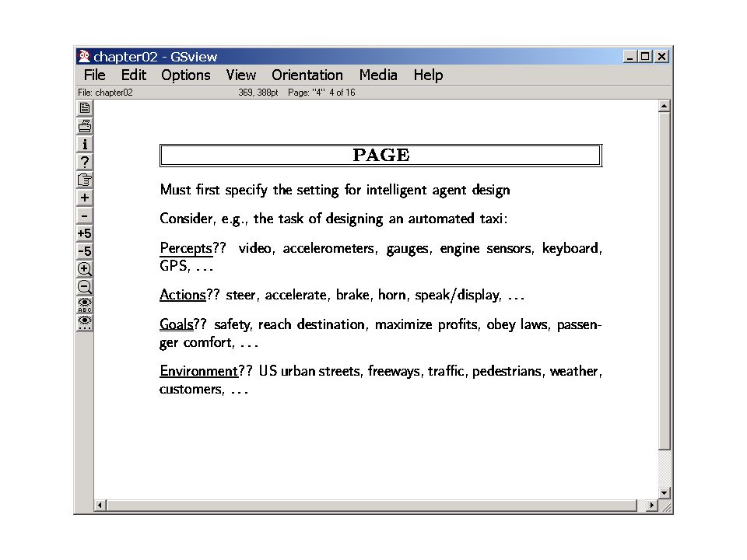The height and width of the screenshot is (560, 747).
Task: Click the Print icon in the sidebar
Action: coord(84,126)
